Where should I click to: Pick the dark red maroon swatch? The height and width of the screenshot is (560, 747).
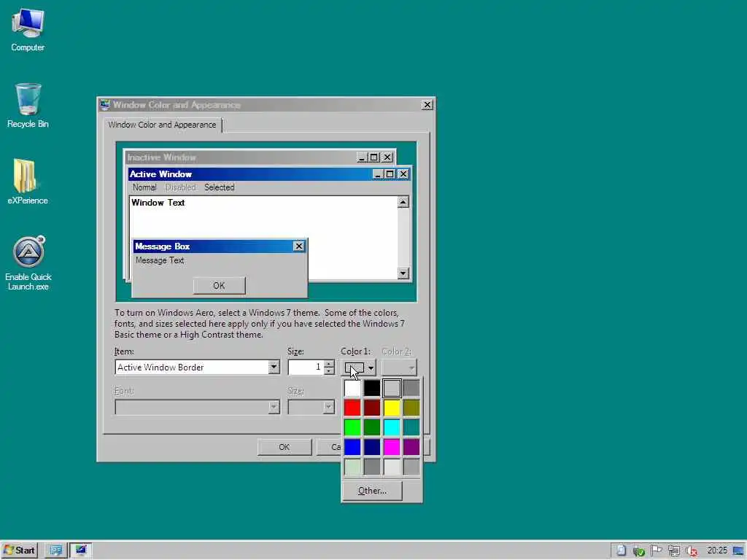372,408
